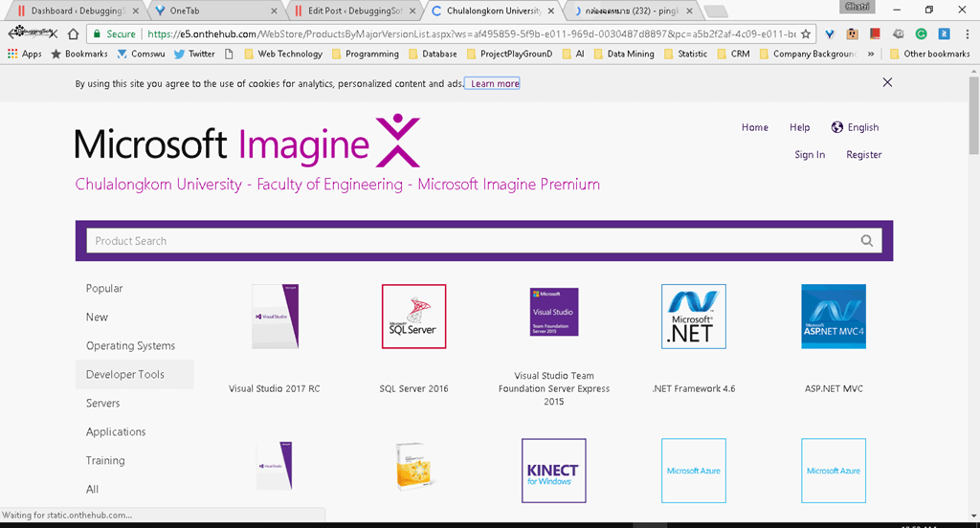Open the Other bookmarks folder
The image size is (980, 528).
coord(930,54)
